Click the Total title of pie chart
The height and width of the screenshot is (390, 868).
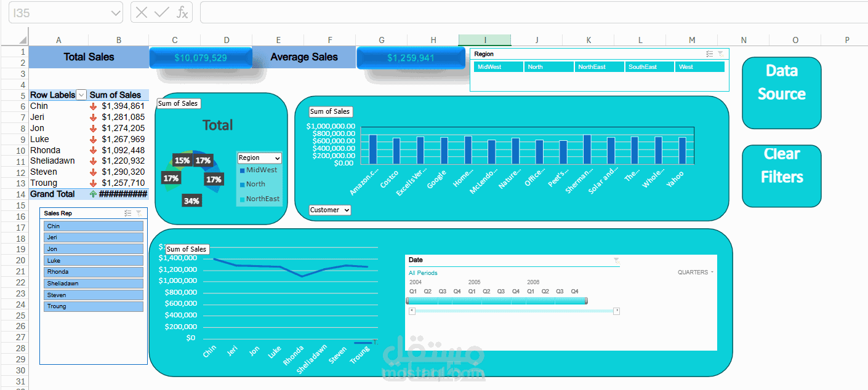(217, 125)
